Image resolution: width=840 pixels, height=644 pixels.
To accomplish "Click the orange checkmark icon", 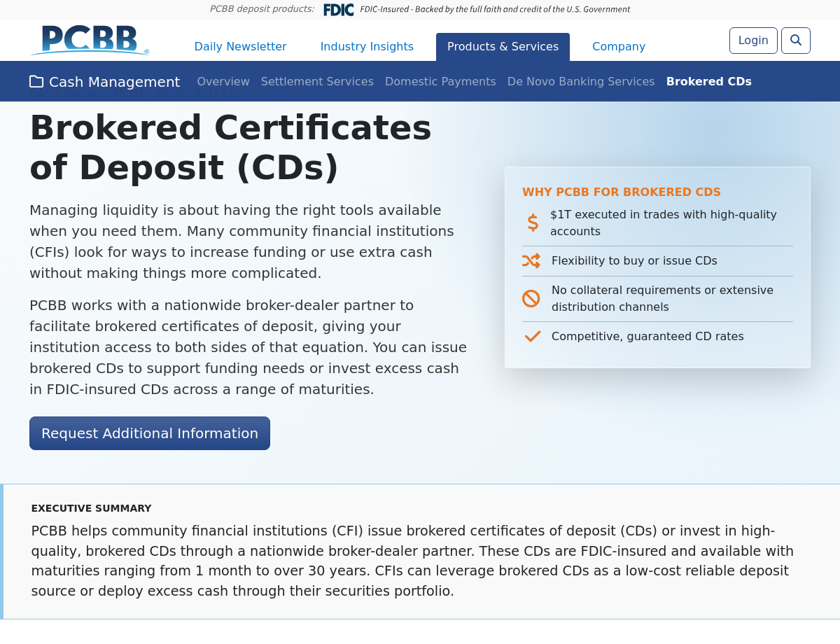I will [532, 337].
